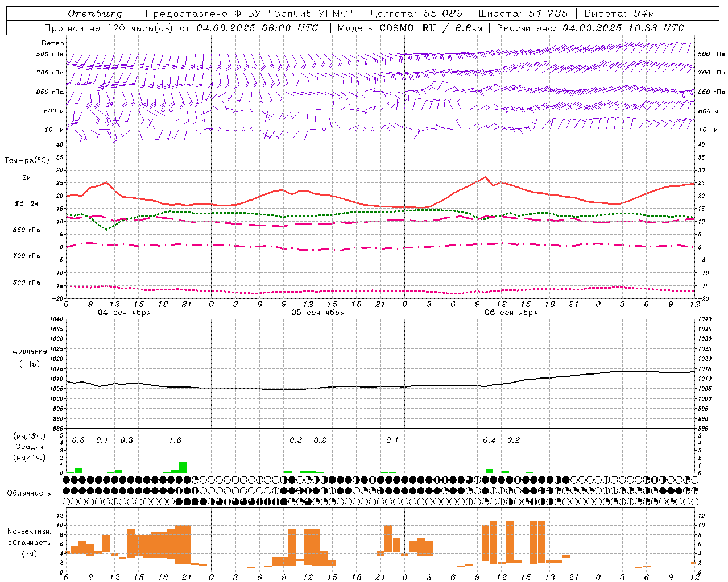Click the '06 сентября' date label
The width and height of the screenshot is (728, 582).
pyautogui.click(x=511, y=313)
